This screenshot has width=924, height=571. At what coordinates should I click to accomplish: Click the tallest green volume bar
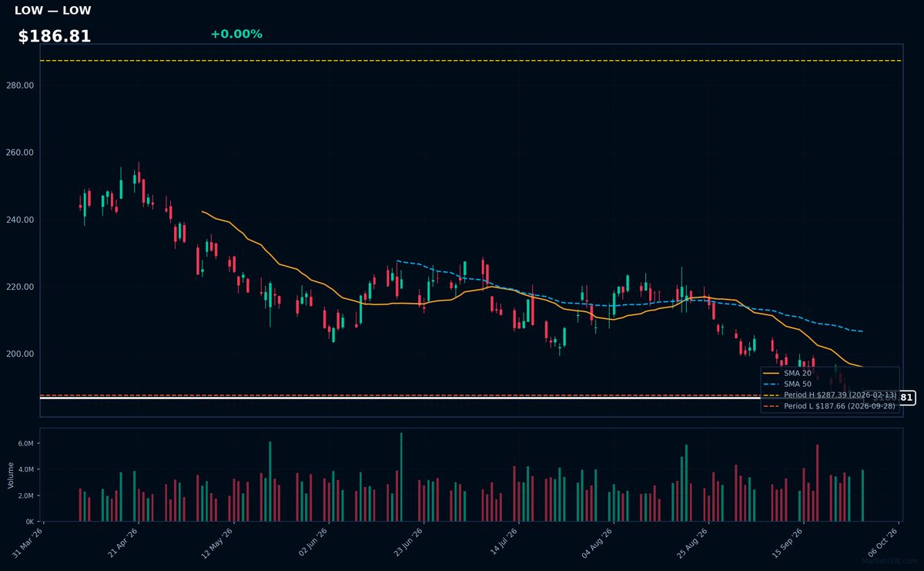click(x=401, y=477)
